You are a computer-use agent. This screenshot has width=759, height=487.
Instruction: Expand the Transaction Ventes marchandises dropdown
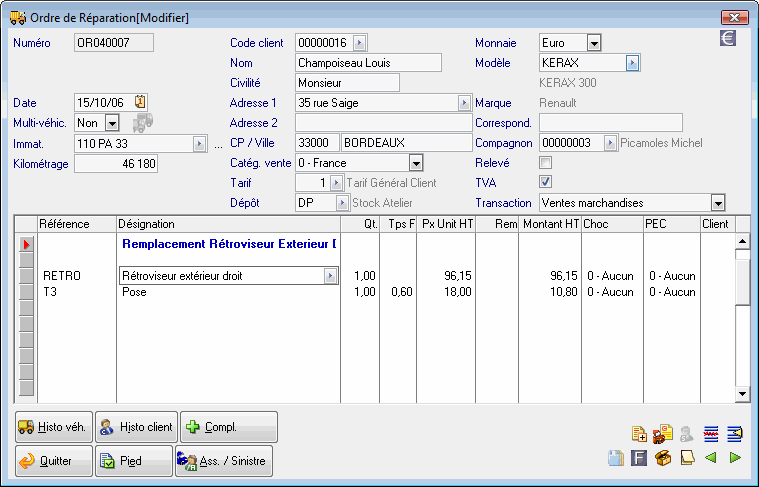point(717,203)
